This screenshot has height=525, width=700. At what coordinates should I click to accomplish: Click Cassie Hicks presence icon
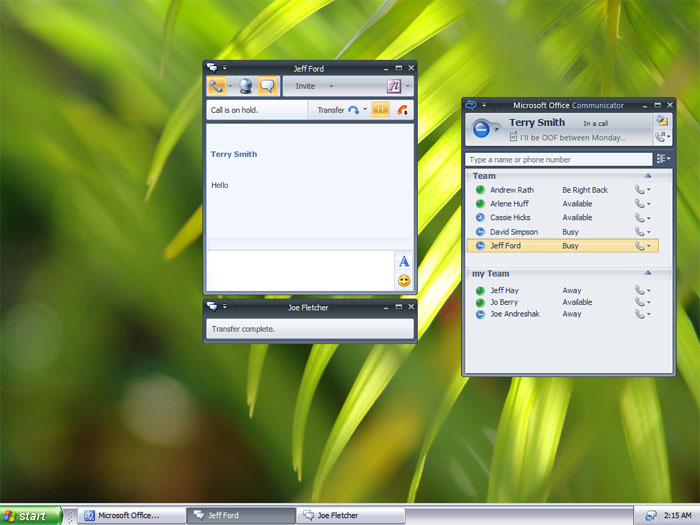click(x=480, y=217)
